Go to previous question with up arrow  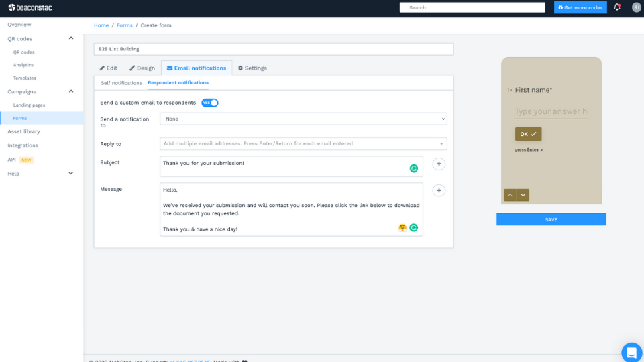pos(510,195)
